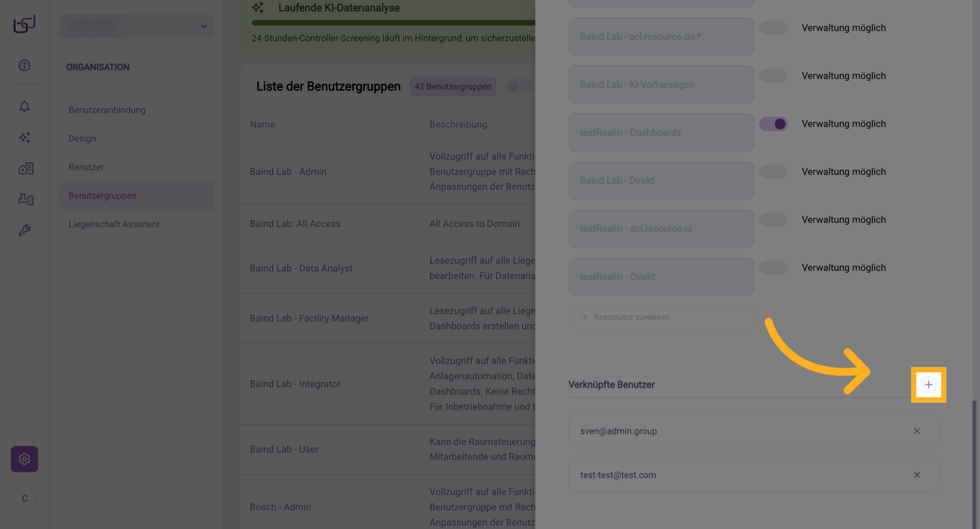This screenshot has width=980, height=529.
Task: Go to Benutzeranbindung menu item
Action: [107, 110]
